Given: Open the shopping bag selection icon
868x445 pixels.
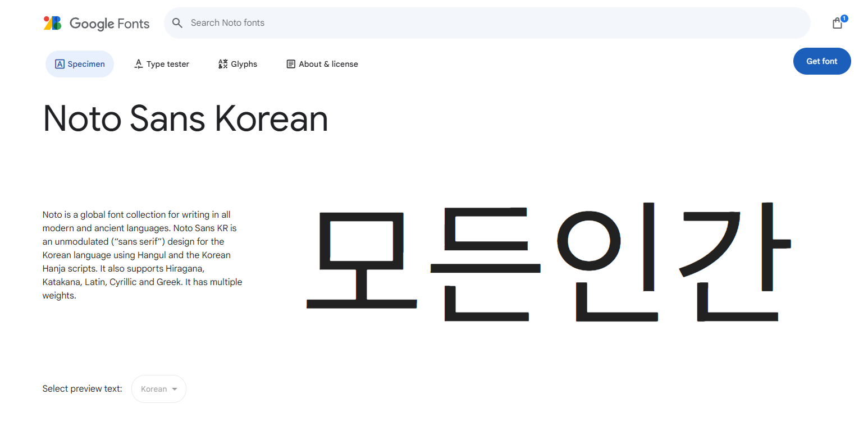Looking at the screenshot, I should pyautogui.click(x=837, y=23).
